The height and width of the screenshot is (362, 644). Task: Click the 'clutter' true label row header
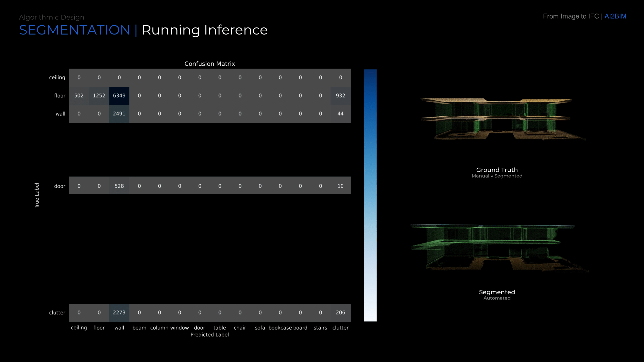coord(57,313)
